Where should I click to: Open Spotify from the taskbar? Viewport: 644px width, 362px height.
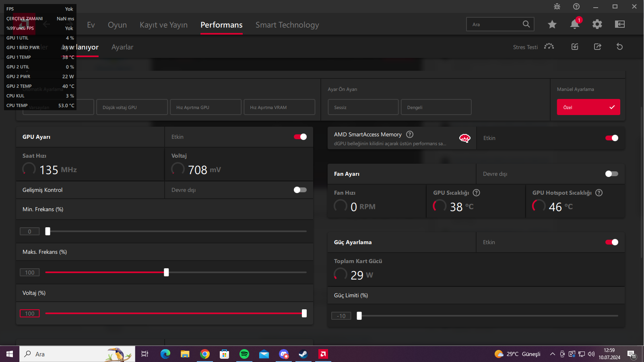coord(244,354)
